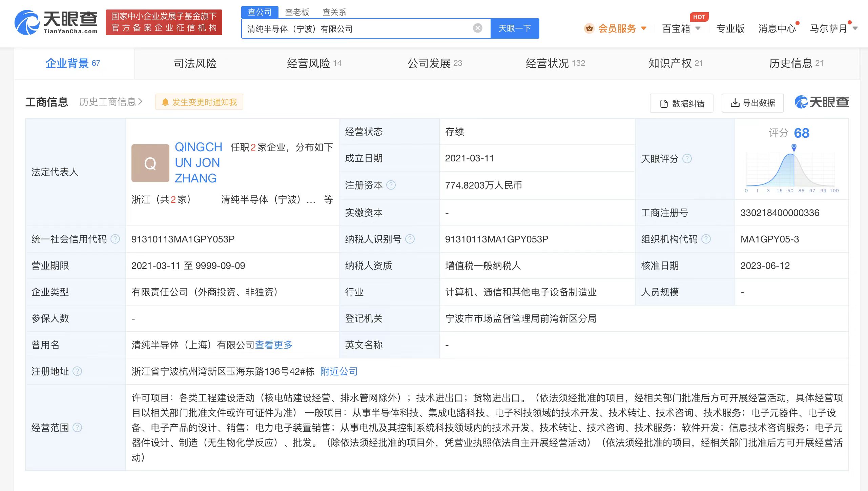Click 查看更多 former names link

click(274, 345)
